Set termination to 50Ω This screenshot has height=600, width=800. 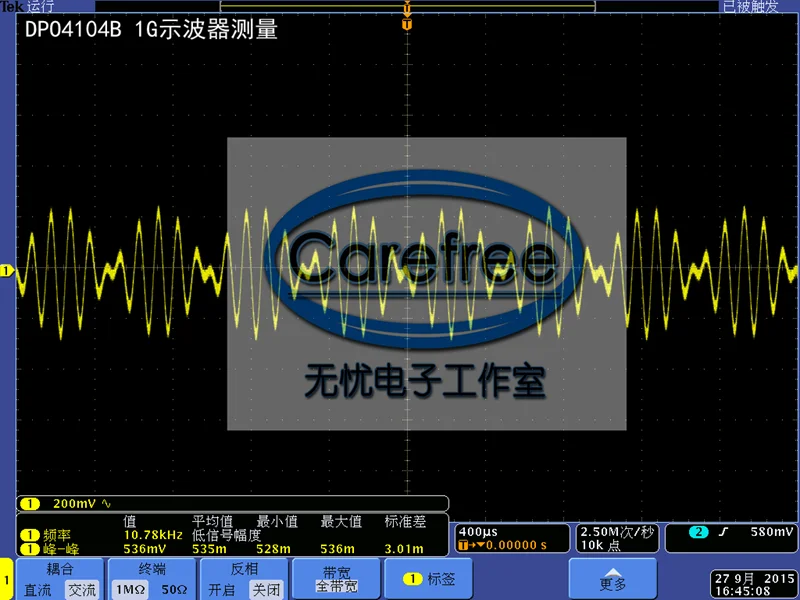coord(174,590)
